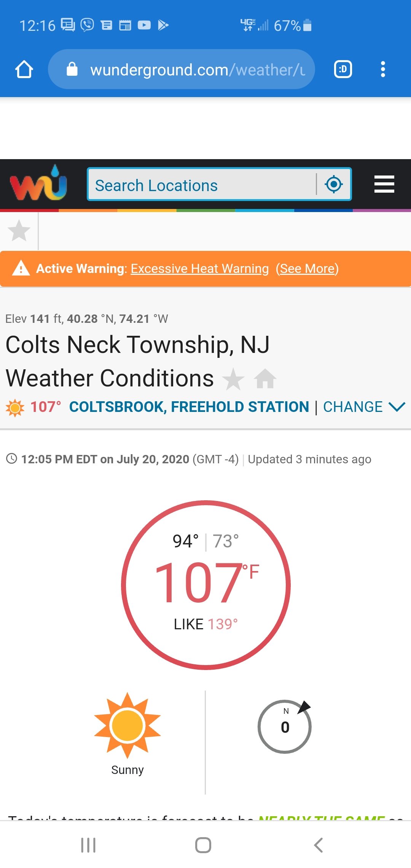
Task: Tap the Weather Underground logo
Action: [38, 183]
